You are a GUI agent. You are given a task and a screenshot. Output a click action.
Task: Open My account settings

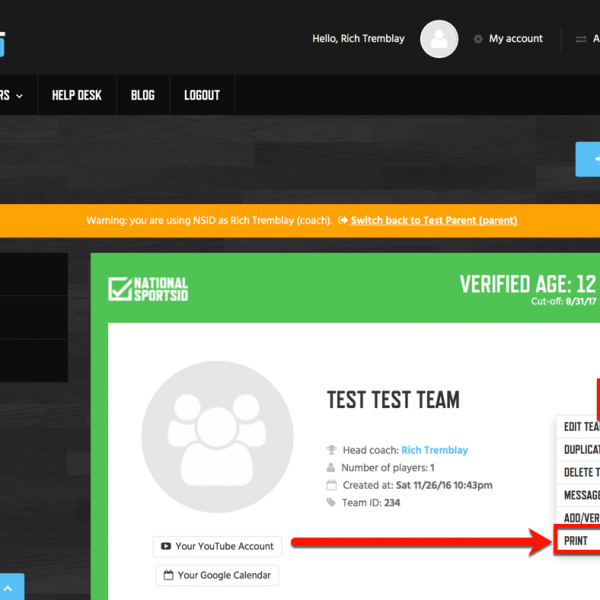(515, 39)
